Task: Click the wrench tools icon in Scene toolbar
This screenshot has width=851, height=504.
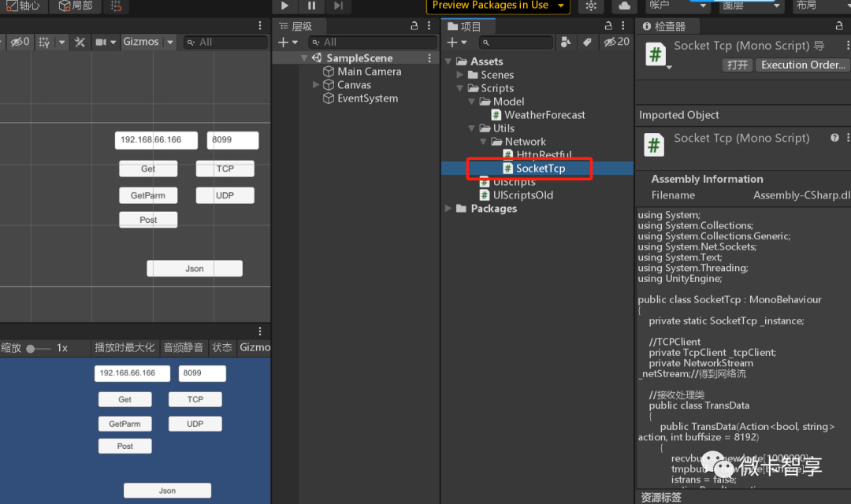Action: [x=79, y=42]
